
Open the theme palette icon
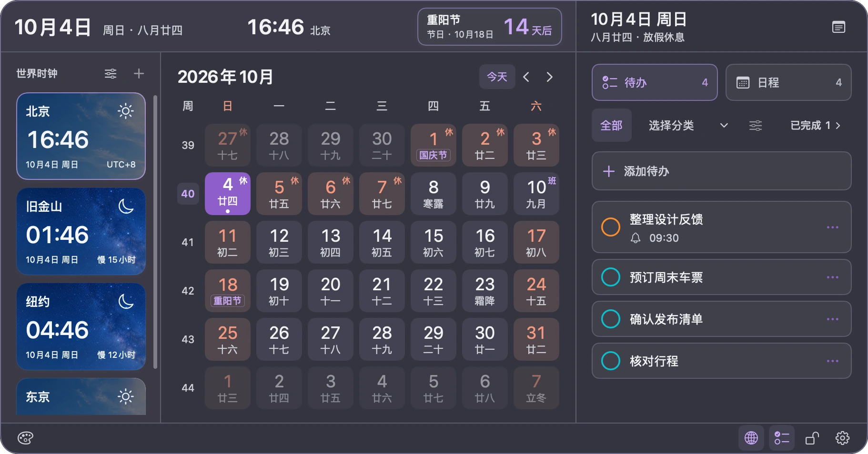click(x=25, y=438)
